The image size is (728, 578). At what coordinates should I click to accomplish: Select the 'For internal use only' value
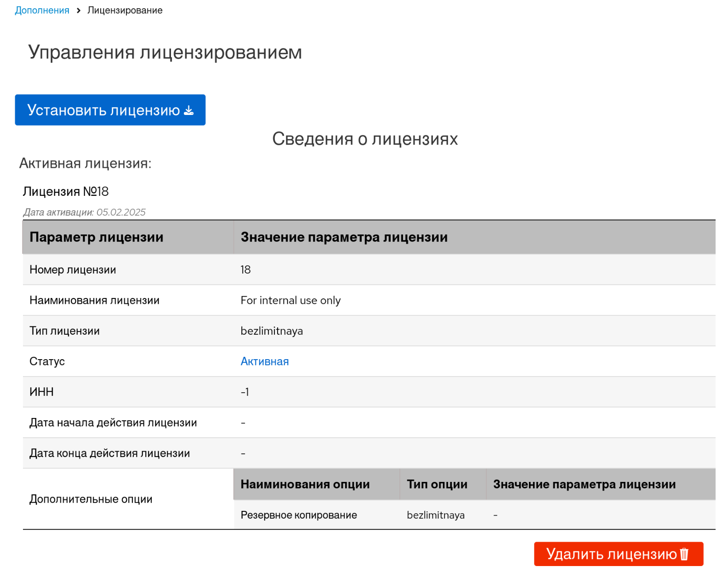(290, 300)
